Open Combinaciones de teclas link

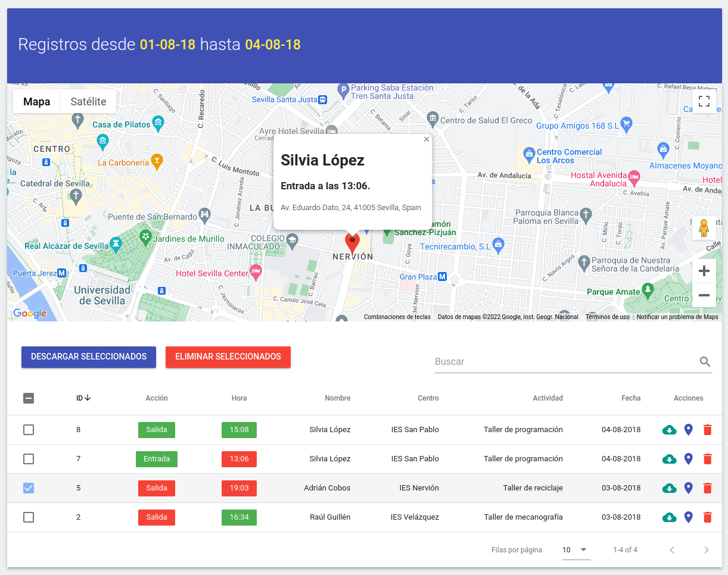397,317
